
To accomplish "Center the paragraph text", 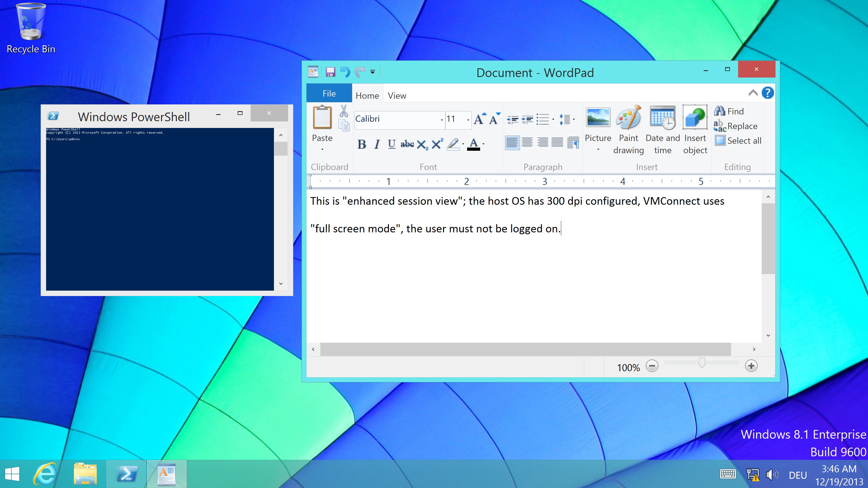I will [527, 142].
